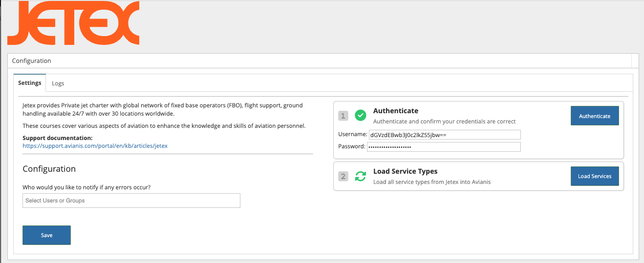
Task: Click the 'Authenticate' step heading
Action: (x=396, y=111)
